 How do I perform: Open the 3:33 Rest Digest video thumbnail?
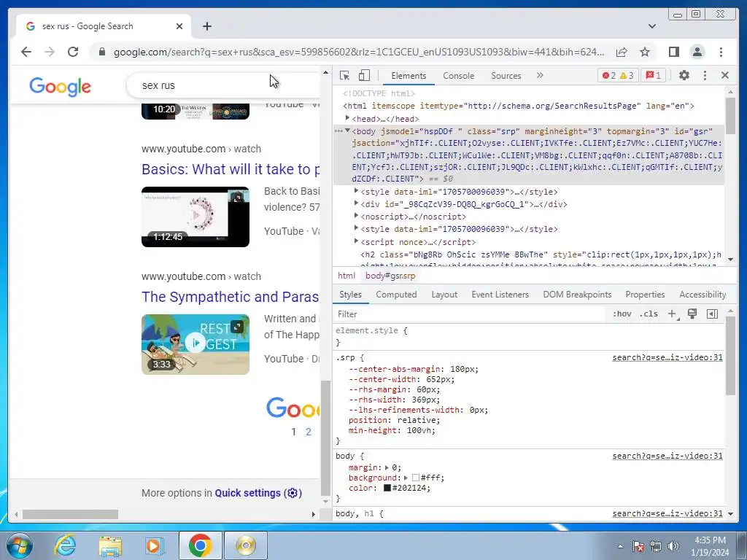point(196,344)
